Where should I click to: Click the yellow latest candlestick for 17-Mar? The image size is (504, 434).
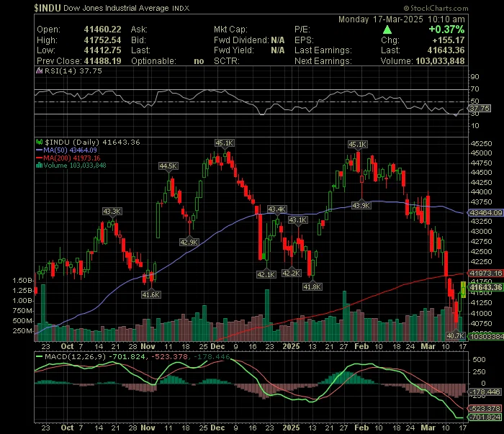click(x=463, y=289)
